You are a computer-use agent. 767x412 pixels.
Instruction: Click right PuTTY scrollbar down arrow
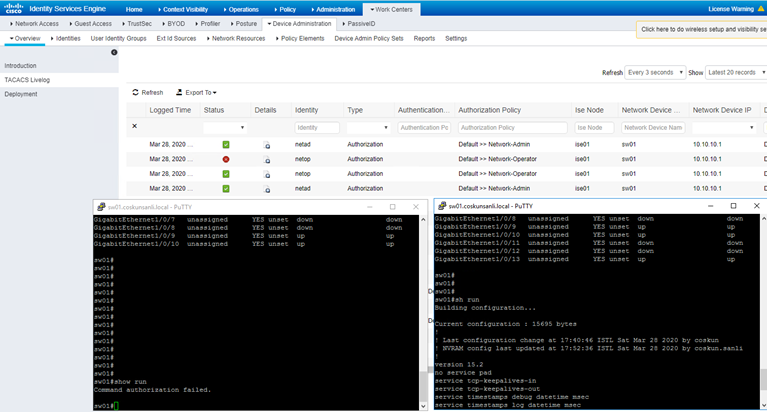[x=764, y=405]
